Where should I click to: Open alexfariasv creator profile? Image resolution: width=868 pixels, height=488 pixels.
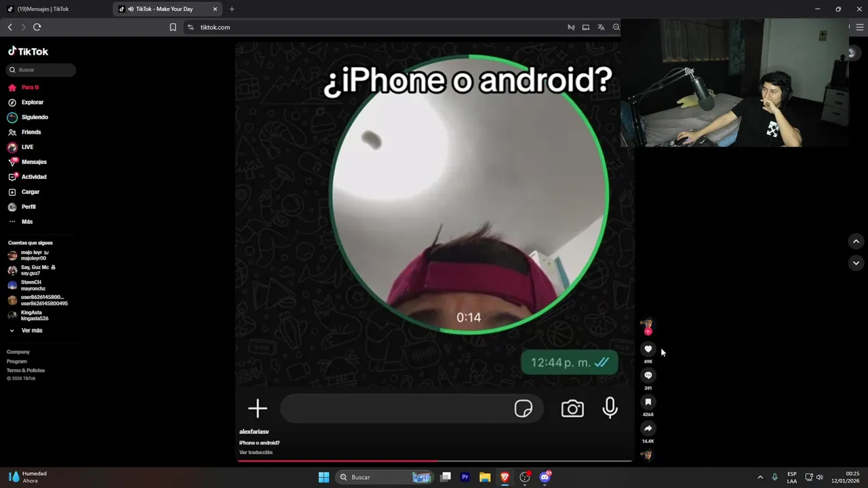[x=254, y=432]
